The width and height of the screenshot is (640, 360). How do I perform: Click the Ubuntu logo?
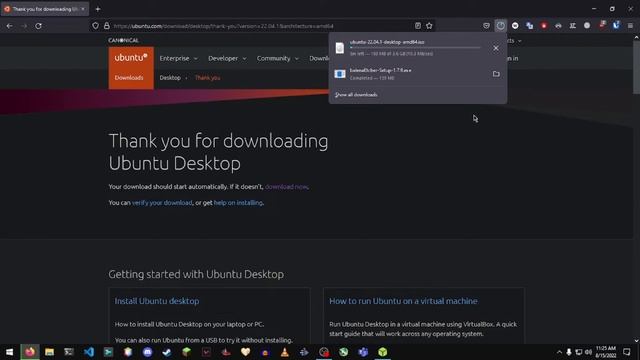coord(131,58)
